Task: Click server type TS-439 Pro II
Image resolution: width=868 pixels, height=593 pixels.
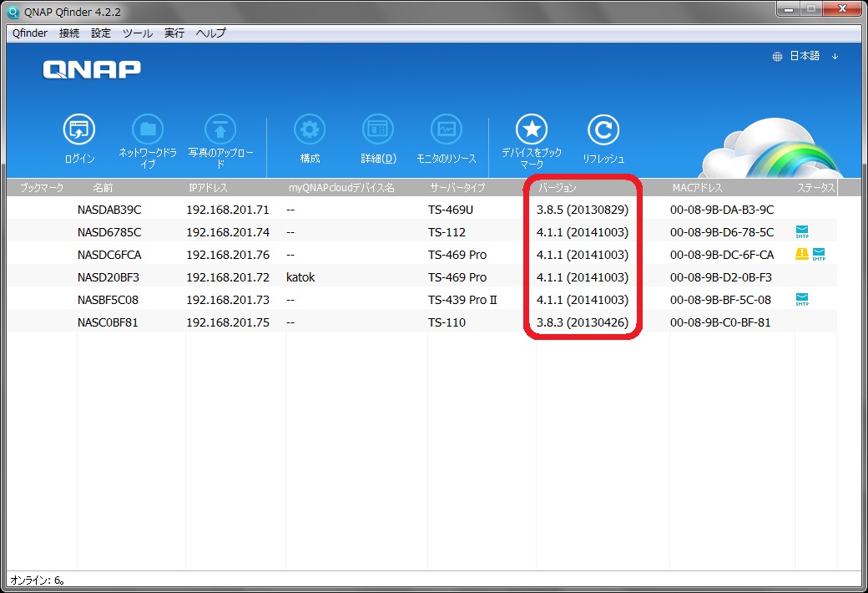Action: [462, 300]
